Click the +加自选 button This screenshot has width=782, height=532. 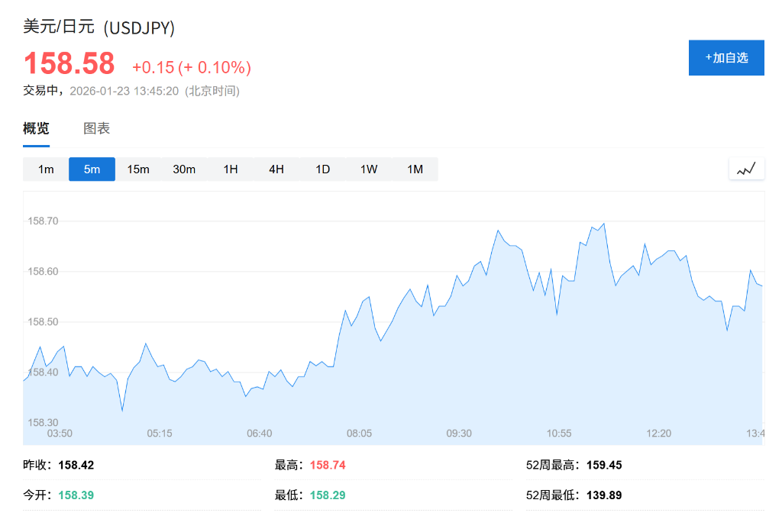725,57
